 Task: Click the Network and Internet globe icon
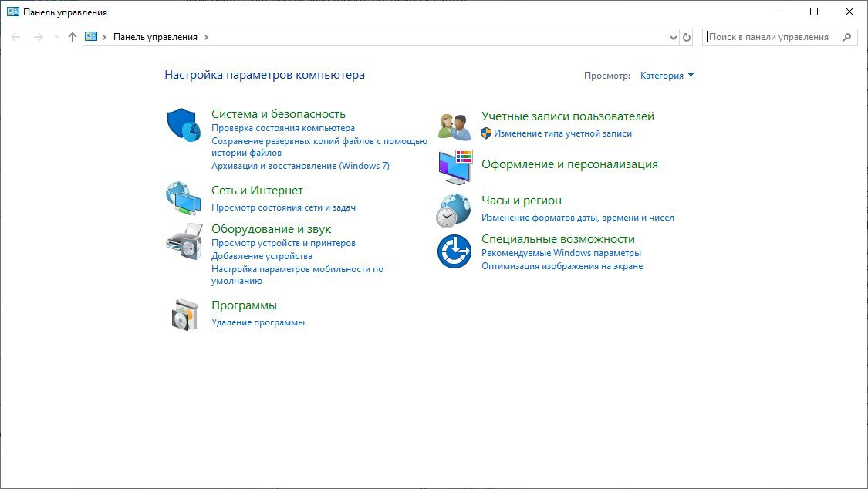click(x=183, y=198)
